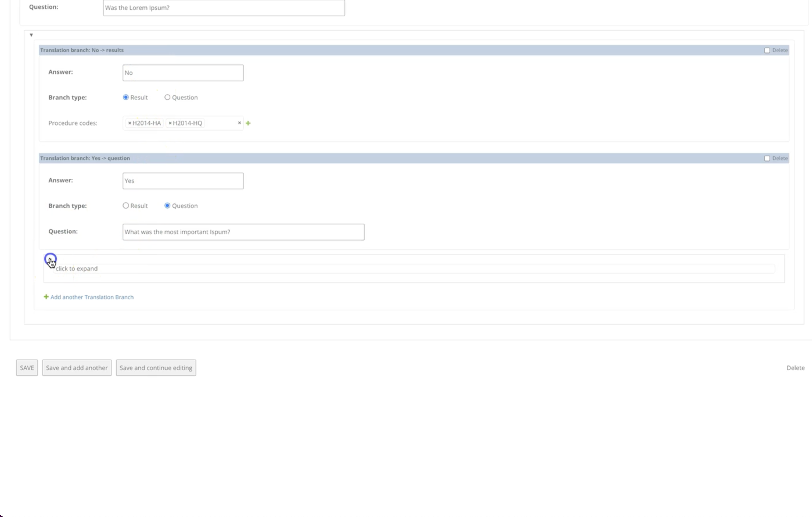Click the SAVE button
Image resolution: width=812 pixels, height=517 pixels.
(x=27, y=368)
